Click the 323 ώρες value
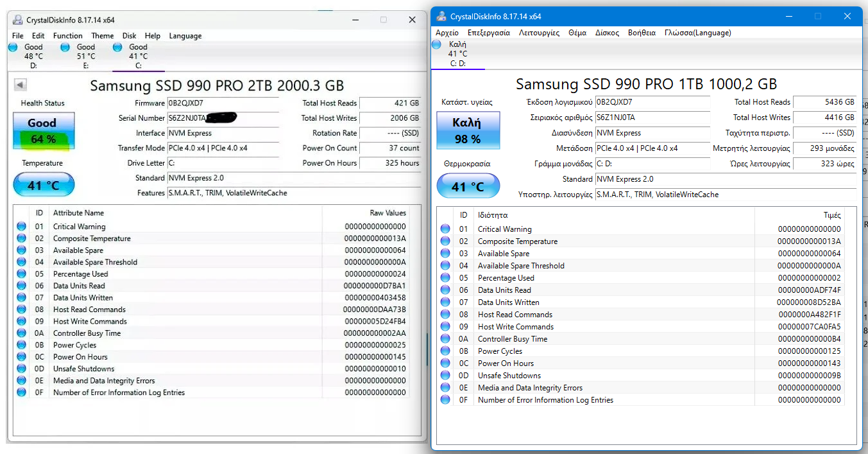This screenshot has width=868, height=454. pos(825,164)
